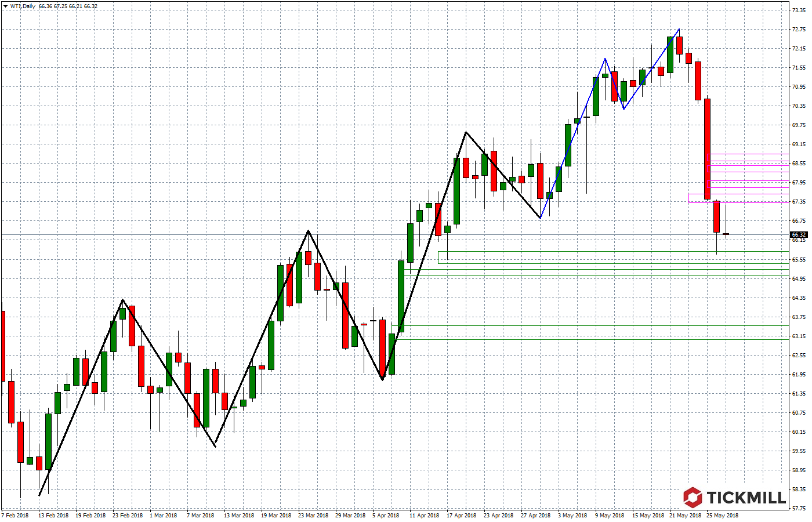
Task: Click the 63.75 price axis label
Action: pyautogui.click(x=799, y=317)
